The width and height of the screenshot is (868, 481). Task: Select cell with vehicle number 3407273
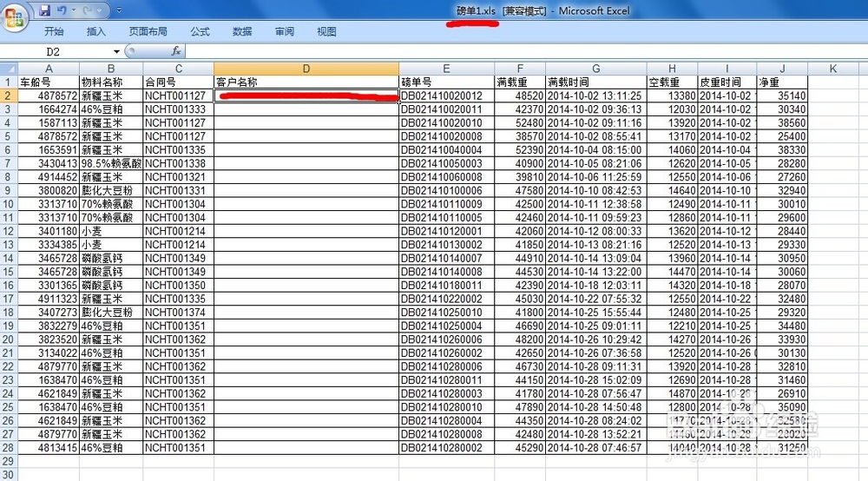point(49,313)
